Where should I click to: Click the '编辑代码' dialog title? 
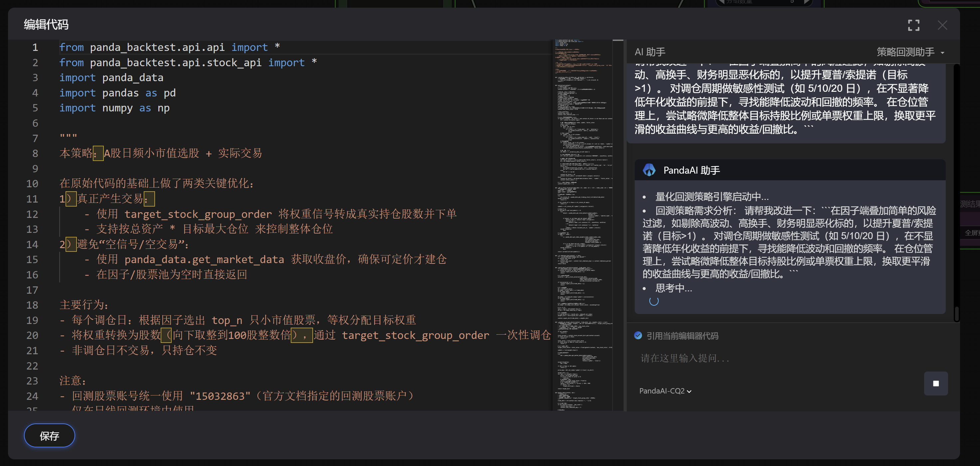(46, 25)
